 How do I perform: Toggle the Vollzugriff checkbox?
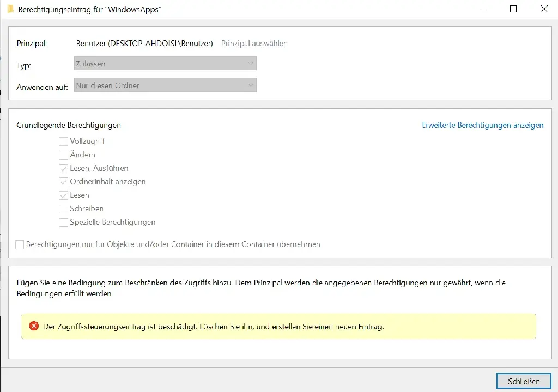pyautogui.click(x=64, y=141)
